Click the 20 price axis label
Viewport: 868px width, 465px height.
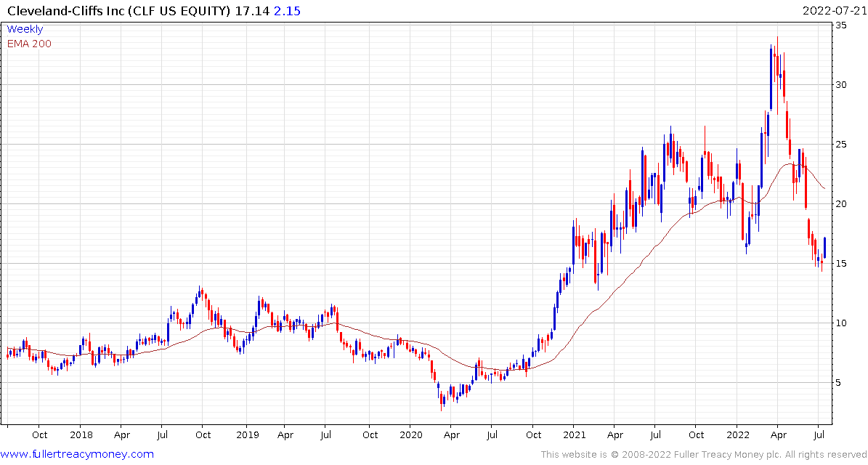(x=841, y=203)
